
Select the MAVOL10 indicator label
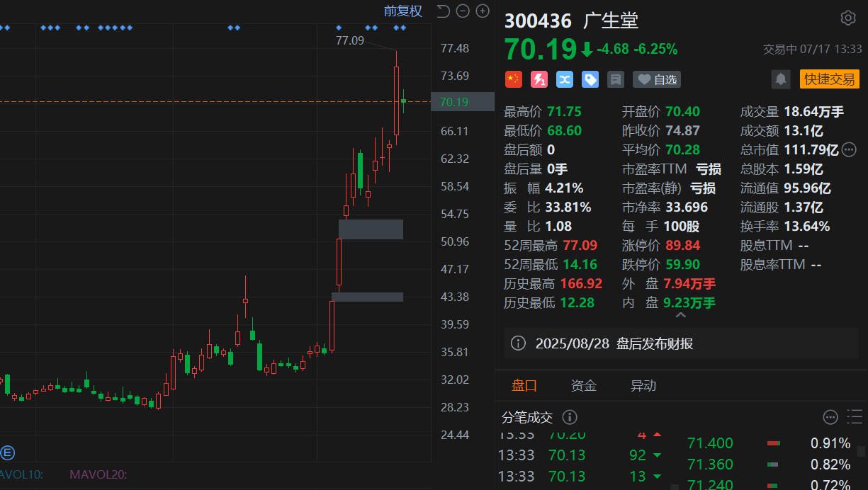click(x=21, y=474)
